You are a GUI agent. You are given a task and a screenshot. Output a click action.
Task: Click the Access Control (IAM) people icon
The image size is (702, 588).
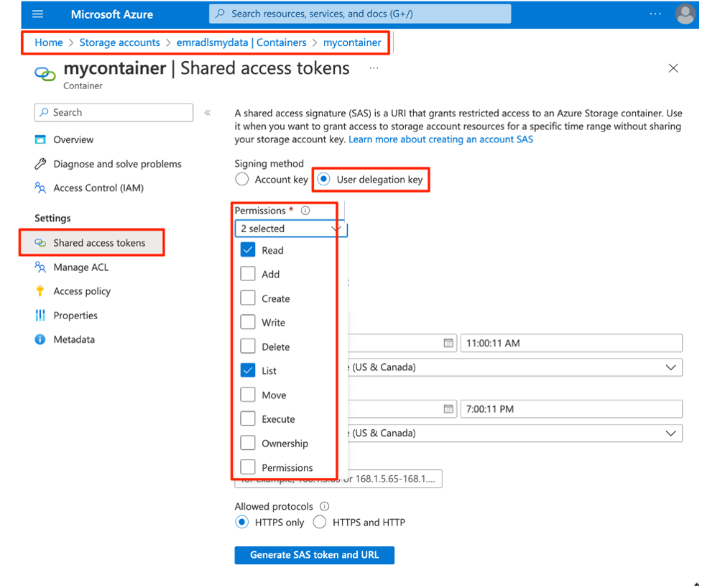click(x=40, y=188)
